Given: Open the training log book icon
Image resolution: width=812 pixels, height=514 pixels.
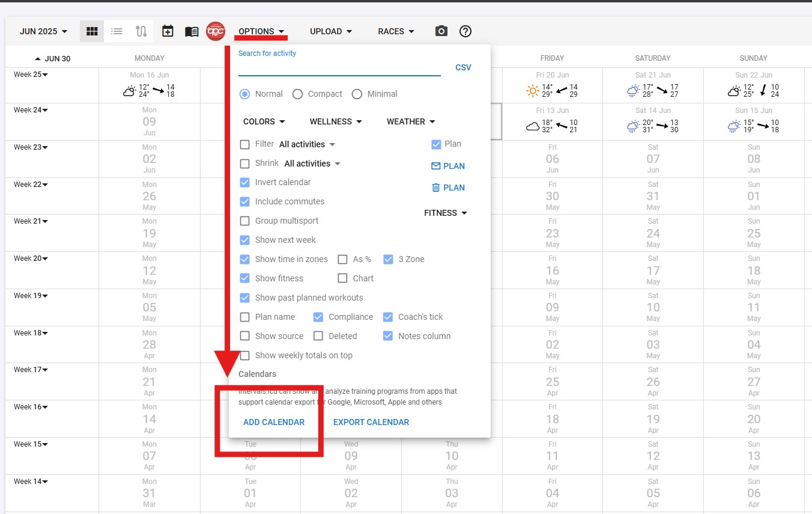Looking at the screenshot, I should click(192, 31).
